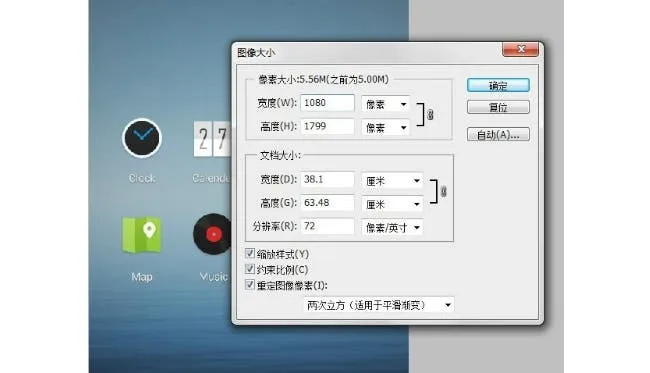Click the Map label text

click(x=142, y=276)
